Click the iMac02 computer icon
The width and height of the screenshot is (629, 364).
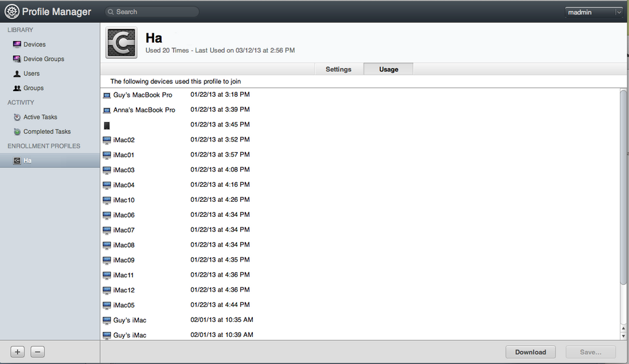(107, 140)
